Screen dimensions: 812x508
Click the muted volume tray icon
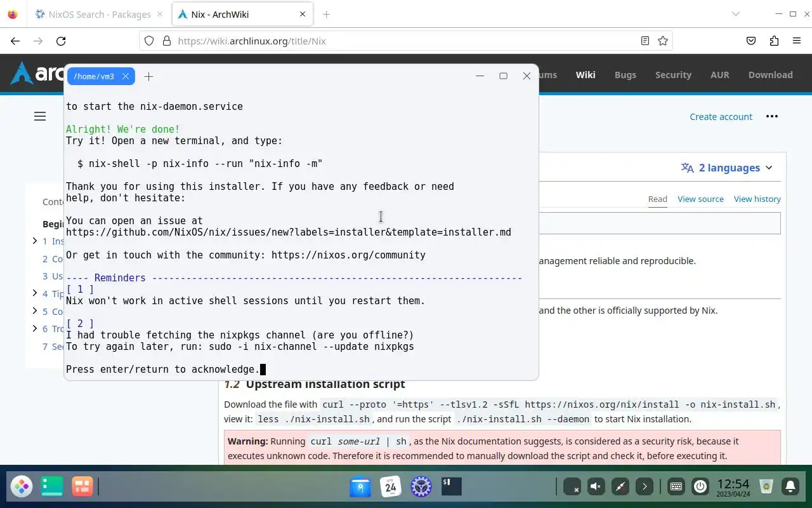tap(596, 486)
